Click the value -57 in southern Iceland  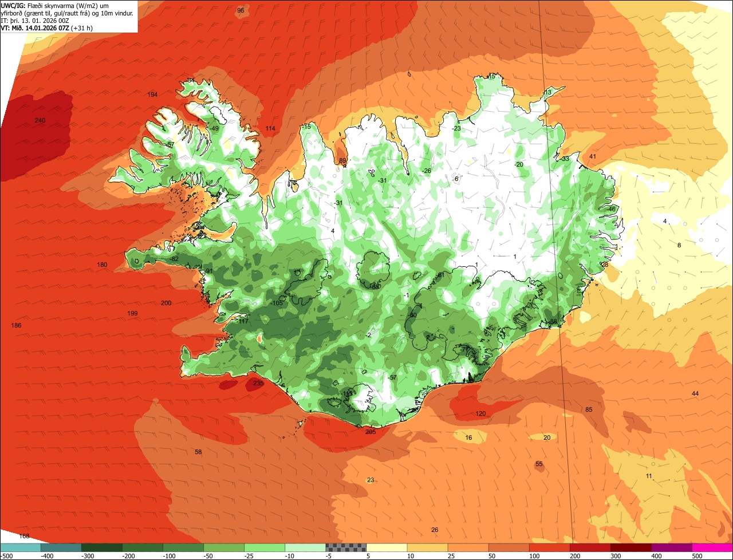pyautogui.click(x=392, y=377)
